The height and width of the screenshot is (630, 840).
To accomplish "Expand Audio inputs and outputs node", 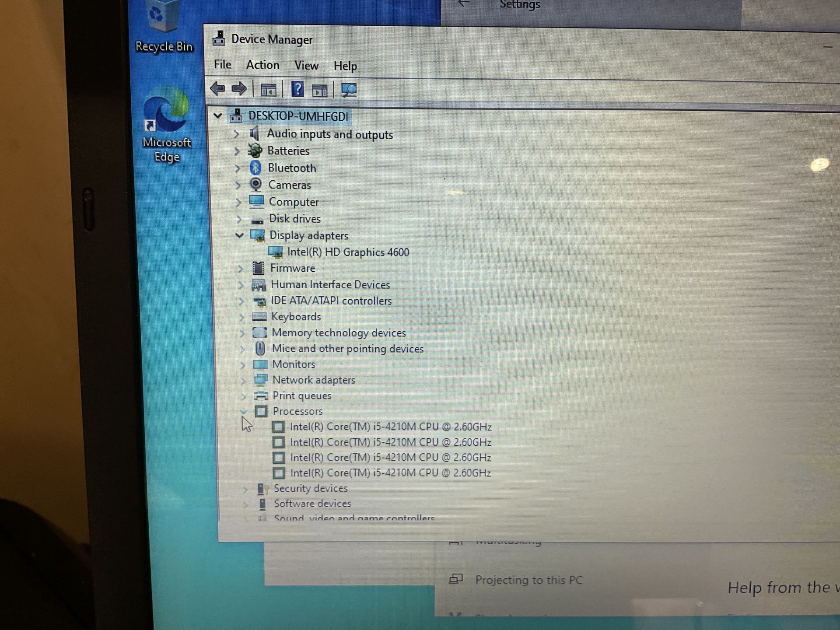I will pyautogui.click(x=236, y=134).
